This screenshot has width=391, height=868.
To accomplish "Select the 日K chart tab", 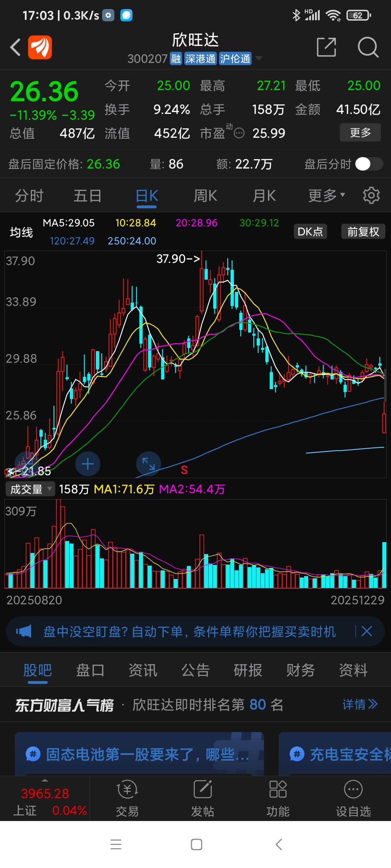I will pos(147,196).
